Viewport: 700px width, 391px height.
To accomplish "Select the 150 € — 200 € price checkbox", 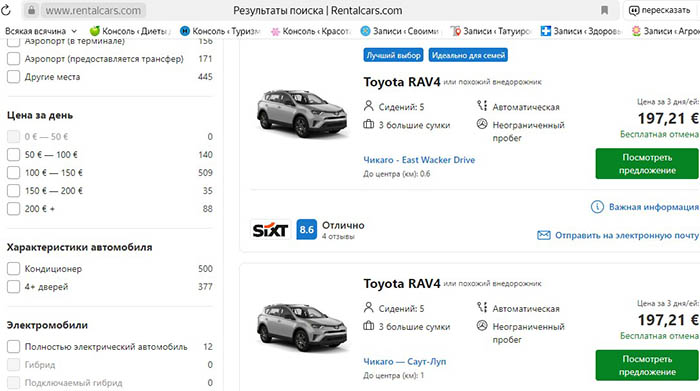I will tap(13, 191).
